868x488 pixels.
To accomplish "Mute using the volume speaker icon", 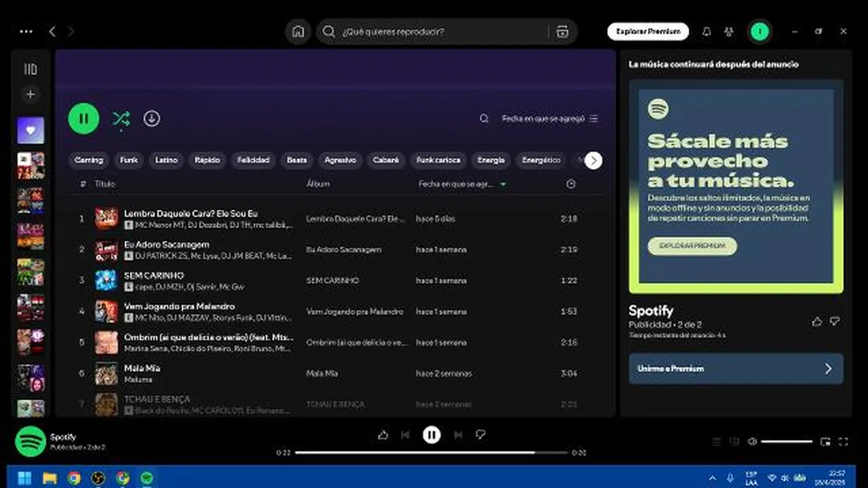I will 752,442.
